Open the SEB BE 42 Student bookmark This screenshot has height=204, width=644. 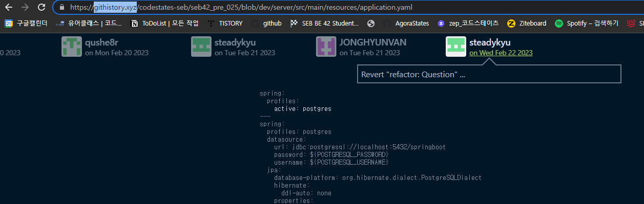point(324,23)
